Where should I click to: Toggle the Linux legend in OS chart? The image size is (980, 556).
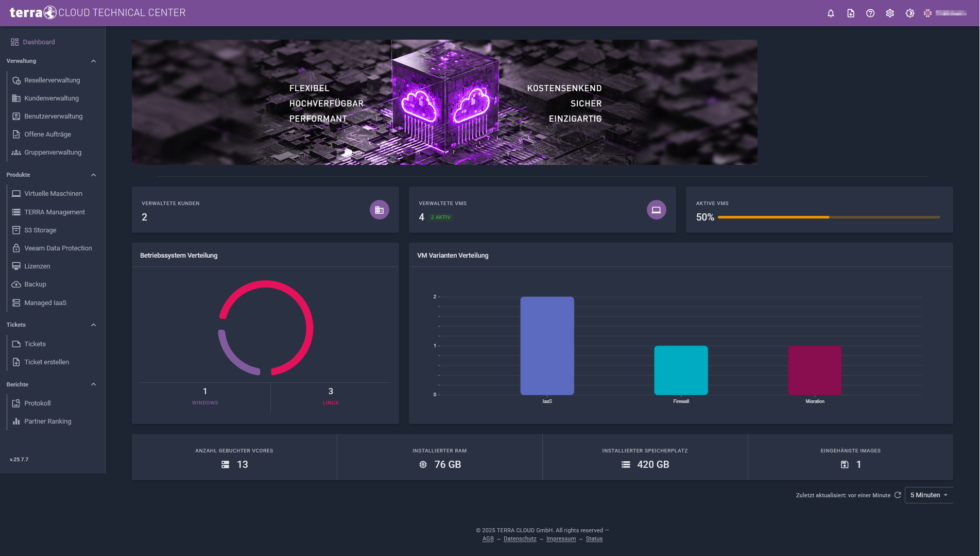click(x=331, y=403)
